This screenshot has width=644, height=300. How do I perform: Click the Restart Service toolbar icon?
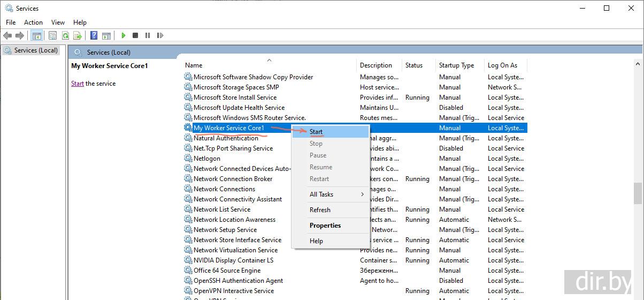pos(160,35)
